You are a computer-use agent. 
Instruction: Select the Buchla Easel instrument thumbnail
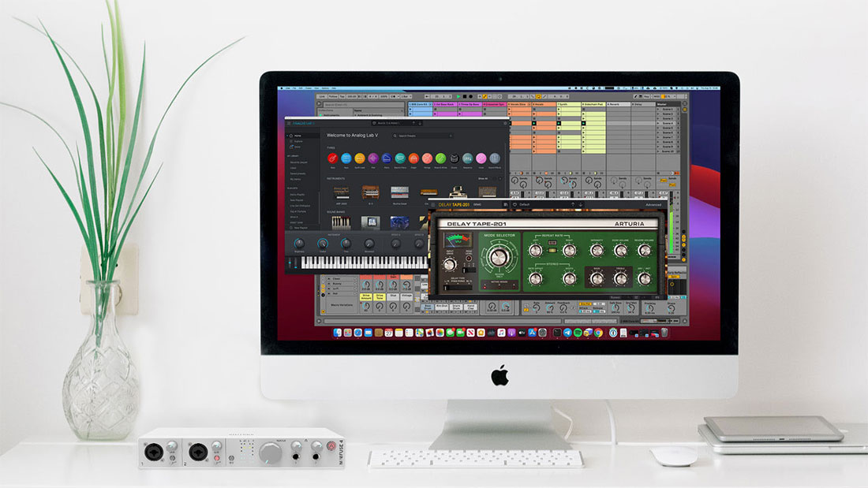click(x=400, y=192)
